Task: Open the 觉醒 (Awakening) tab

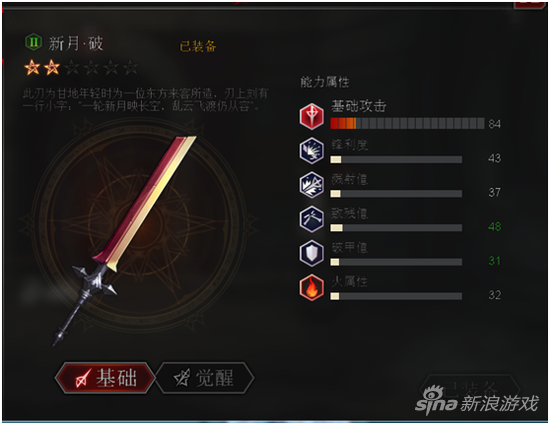Action: pyautogui.click(x=205, y=378)
